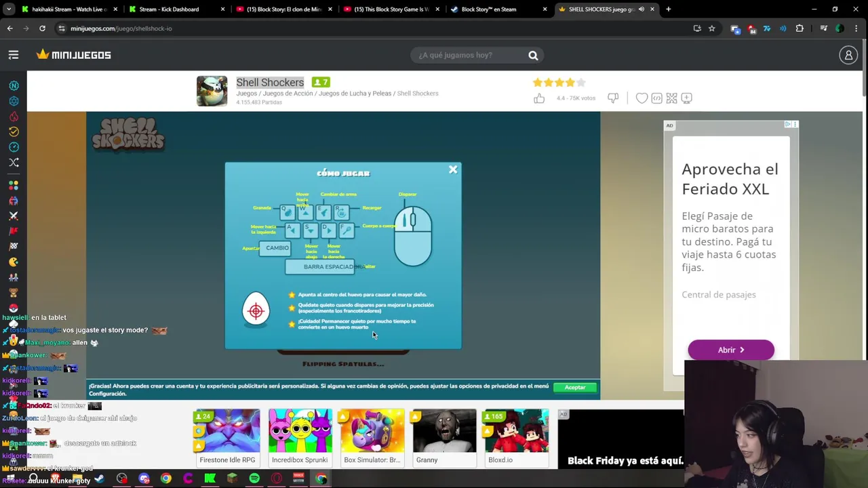
Task: Open the user profile icon
Action: 848,56
